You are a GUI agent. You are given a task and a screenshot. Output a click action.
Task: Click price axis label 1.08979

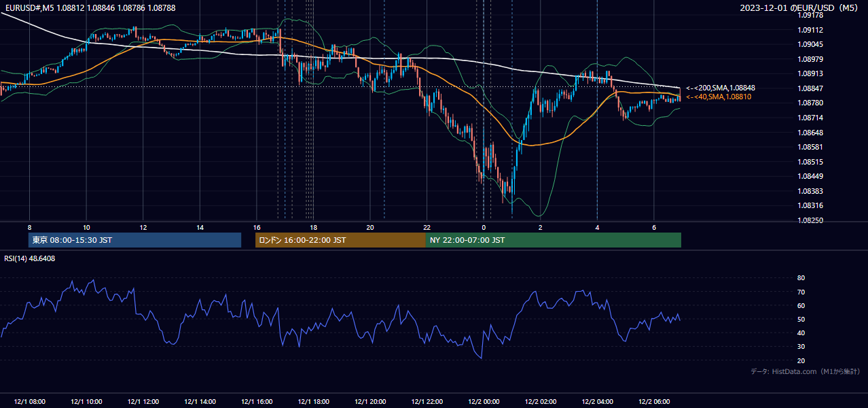pos(810,59)
